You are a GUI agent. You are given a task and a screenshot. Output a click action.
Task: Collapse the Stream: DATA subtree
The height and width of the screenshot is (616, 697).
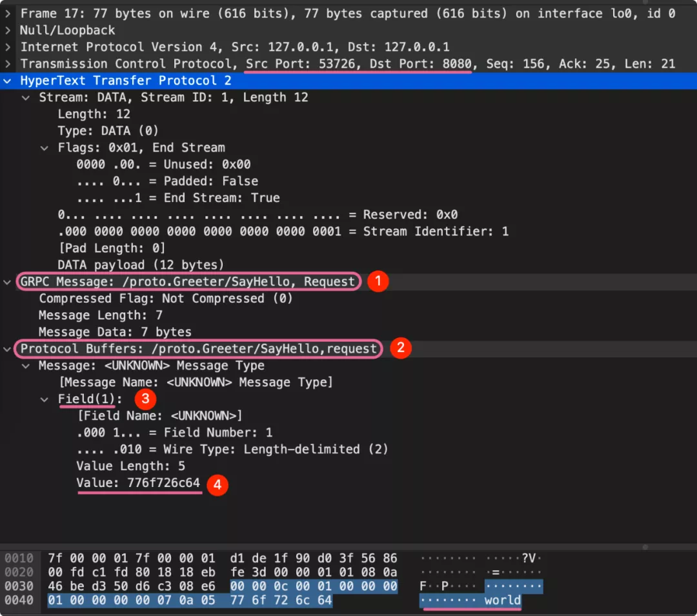point(26,97)
